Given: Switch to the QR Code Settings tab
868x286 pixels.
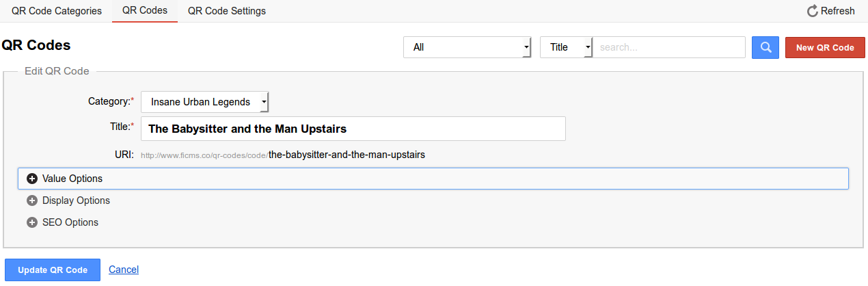Looking at the screenshot, I should [227, 11].
